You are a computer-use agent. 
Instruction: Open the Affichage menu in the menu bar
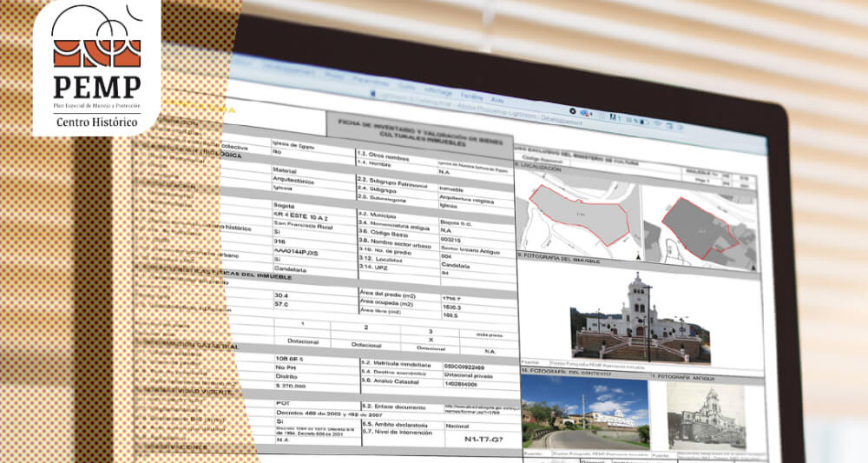(x=438, y=91)
